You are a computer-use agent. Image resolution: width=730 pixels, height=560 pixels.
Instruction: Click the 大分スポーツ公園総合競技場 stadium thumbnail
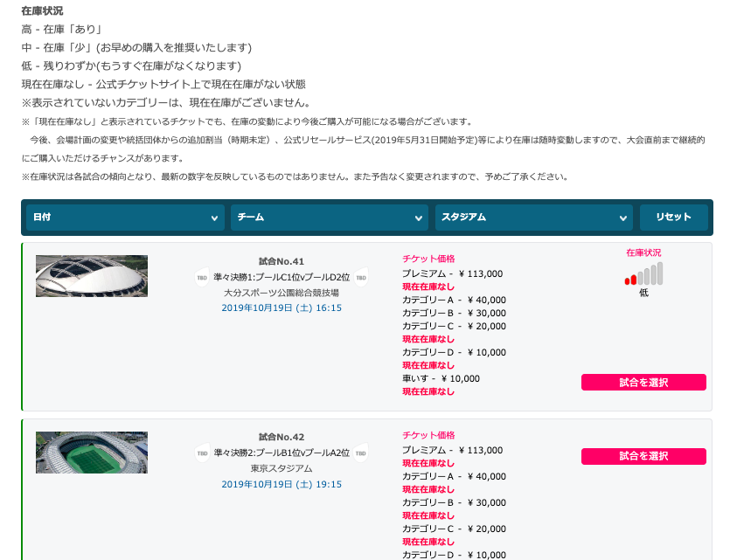click(x=91, y=274)
